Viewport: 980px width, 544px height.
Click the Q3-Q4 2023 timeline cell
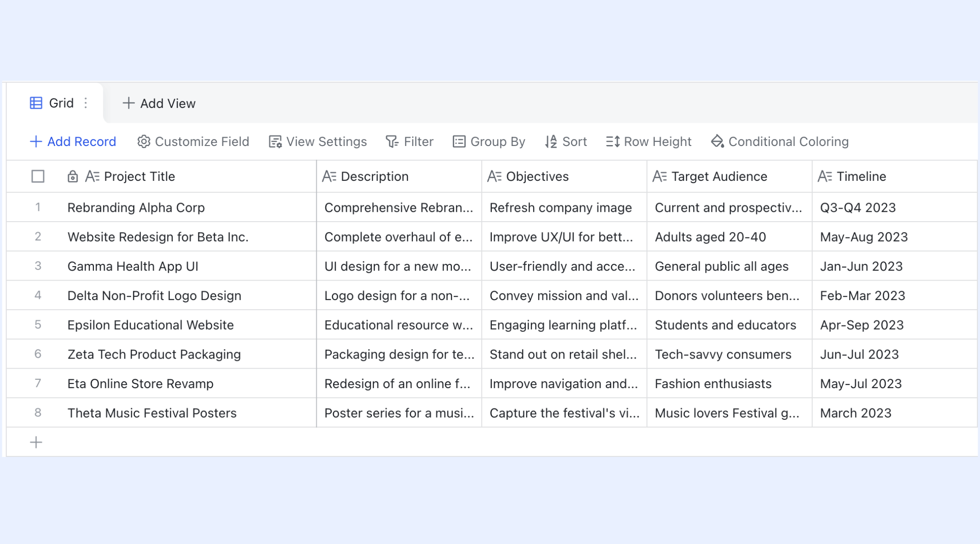point(895,207)
